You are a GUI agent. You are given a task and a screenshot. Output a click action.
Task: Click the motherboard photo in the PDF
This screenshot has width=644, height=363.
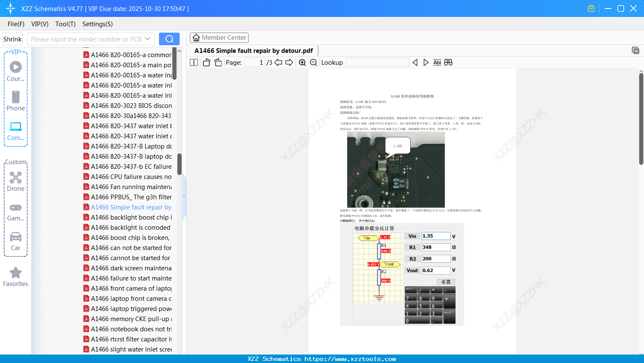396,170
